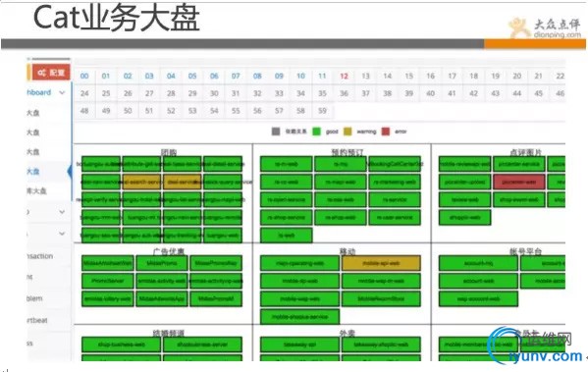
Task: Open the Problem (blem) sidebar item
Action: coord(34,298)
